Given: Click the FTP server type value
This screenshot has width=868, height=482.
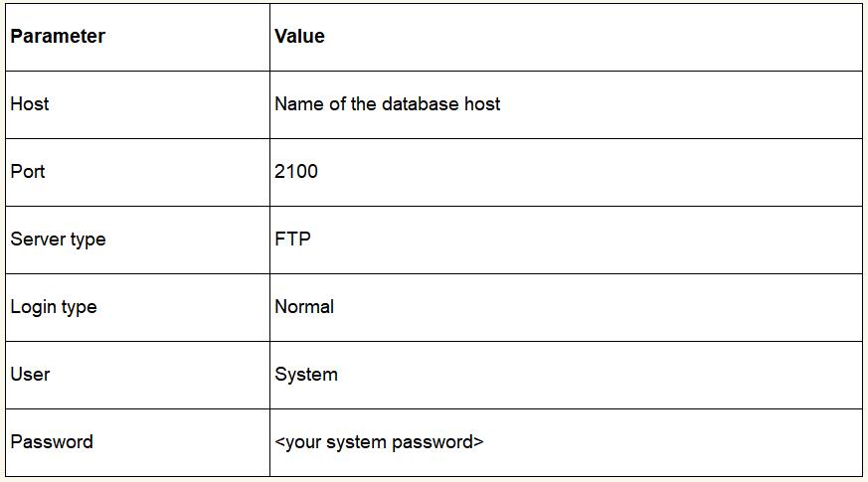Looking at the screenshot, I should (x=292, y=240).
